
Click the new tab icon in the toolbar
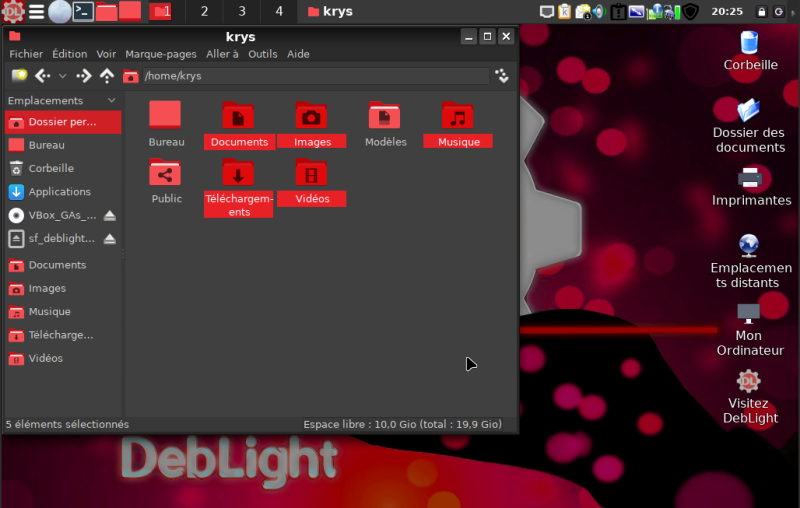click(x=19, y=76)
